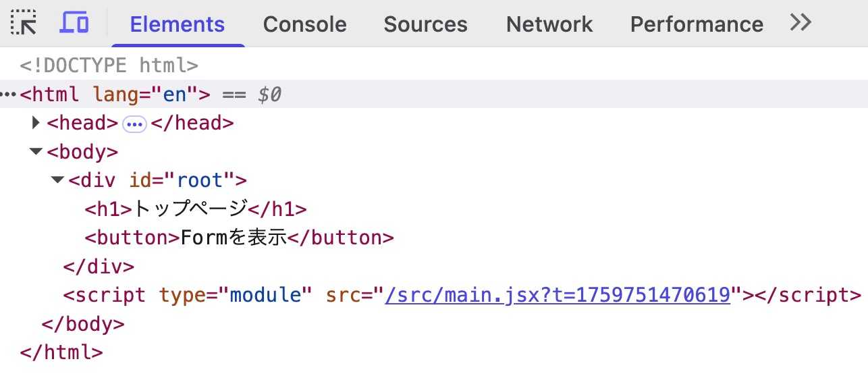Open the Sources tab

tap(425, 24)
